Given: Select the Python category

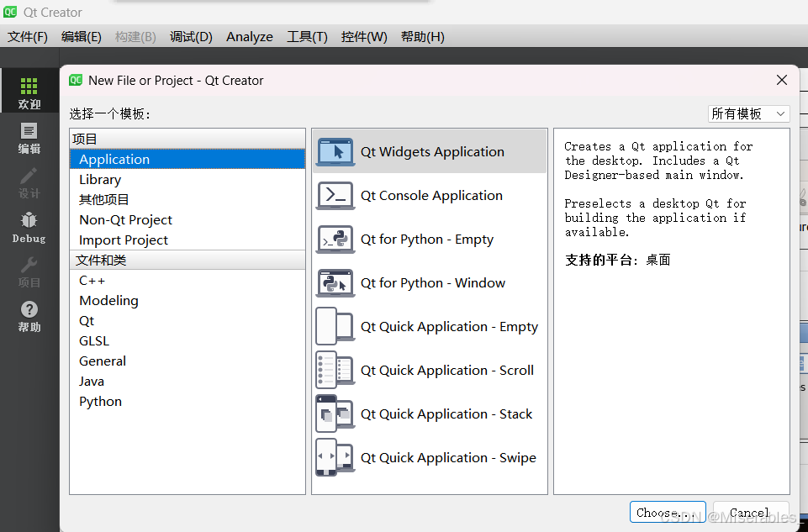Looking at the screenshot, I should coord(187,401).
